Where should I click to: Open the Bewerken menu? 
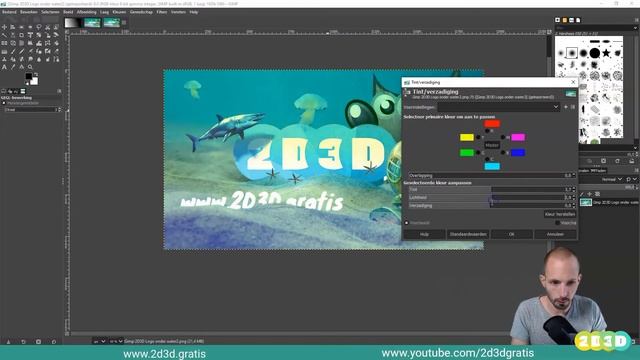pyautogui.click(x=29, y=12)
